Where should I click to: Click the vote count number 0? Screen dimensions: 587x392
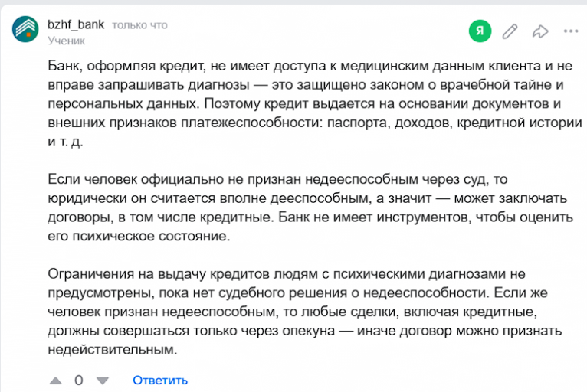[78, 380]
